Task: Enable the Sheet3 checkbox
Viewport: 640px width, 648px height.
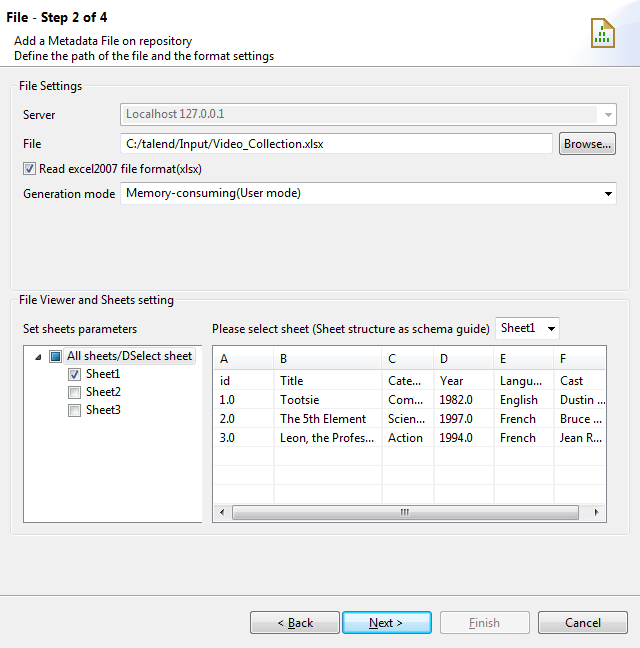Action: tap(75, 410)
